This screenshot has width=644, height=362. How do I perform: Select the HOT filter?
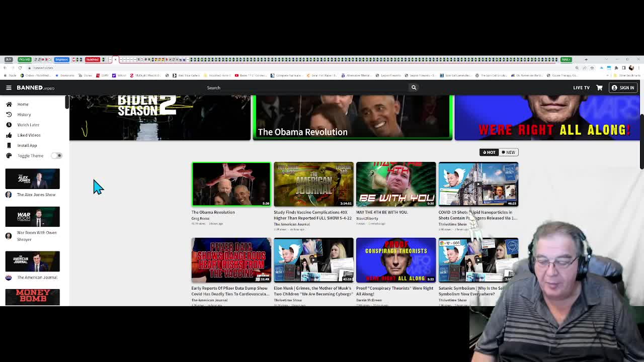click(x=489, y=152)
